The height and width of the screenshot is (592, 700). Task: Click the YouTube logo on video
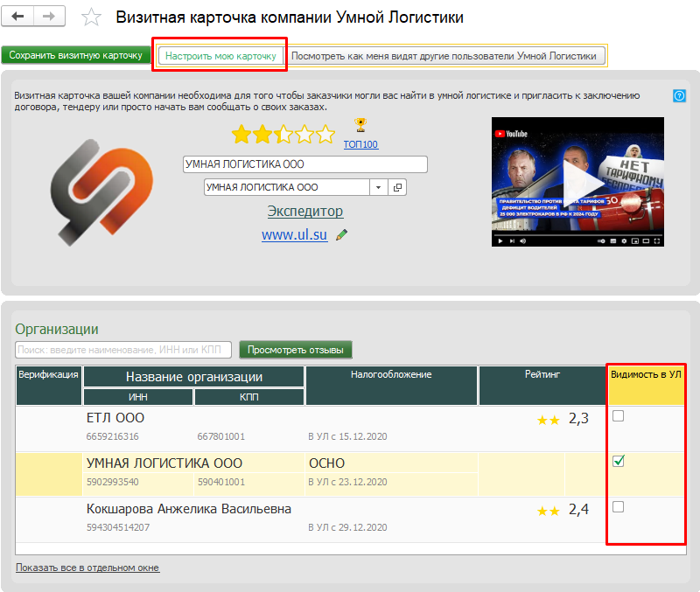coord(511,134)
